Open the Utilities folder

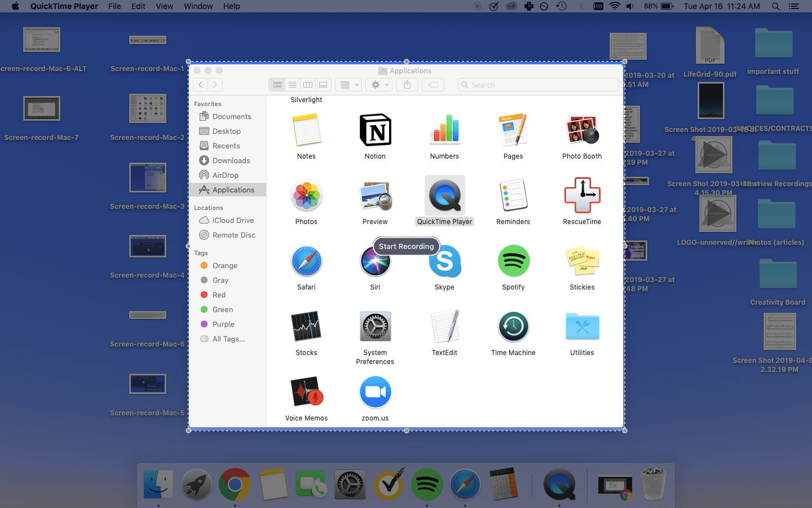coord(582,327)
